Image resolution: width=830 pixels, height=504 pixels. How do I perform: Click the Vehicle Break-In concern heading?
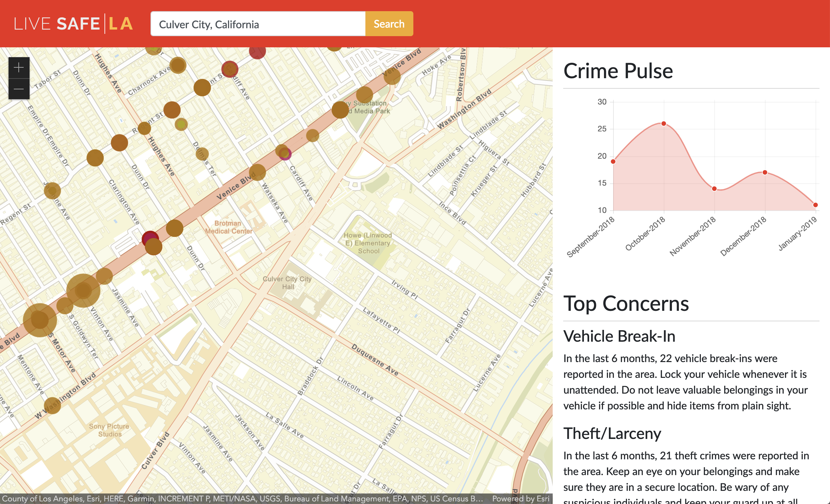coord(619,336)
